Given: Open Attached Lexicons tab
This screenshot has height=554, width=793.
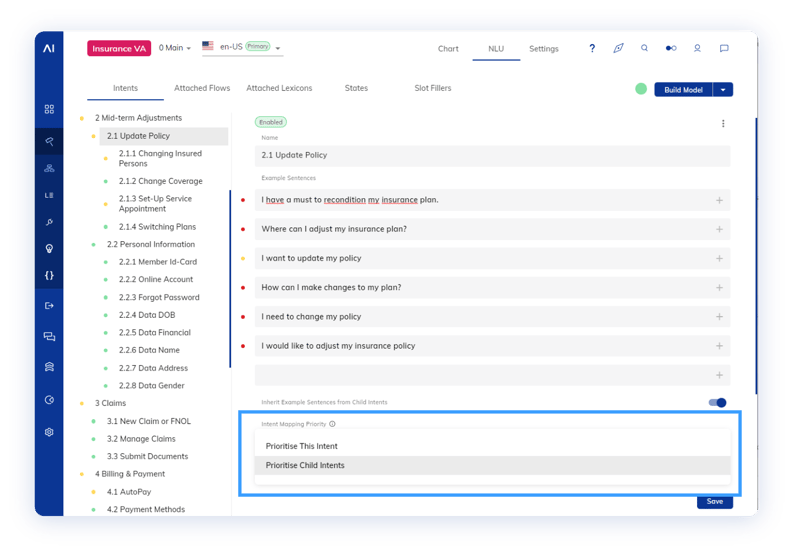Looking at the screenshot, I should (279, 88).
